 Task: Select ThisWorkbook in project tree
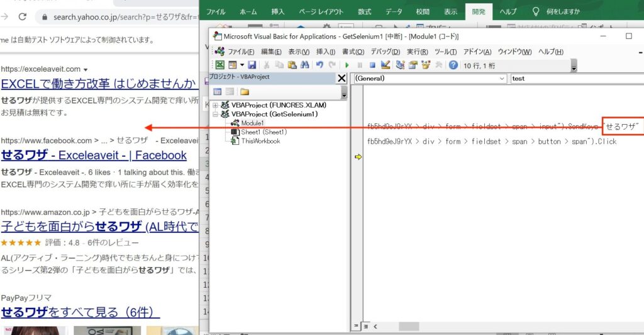260,141
